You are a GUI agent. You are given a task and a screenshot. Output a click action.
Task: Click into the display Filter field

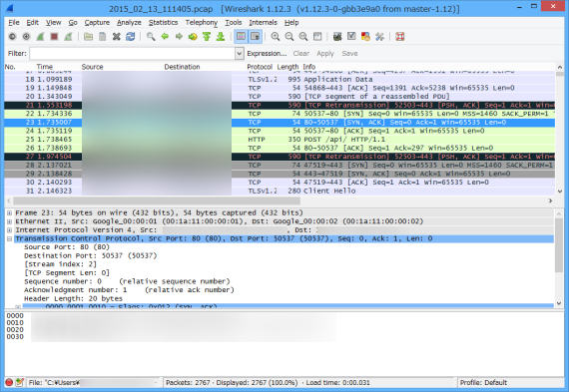pos(133,54)
